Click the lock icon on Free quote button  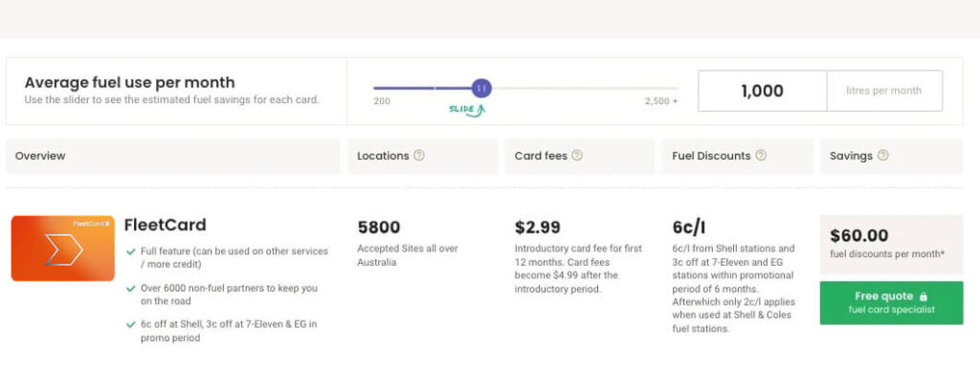924,297
